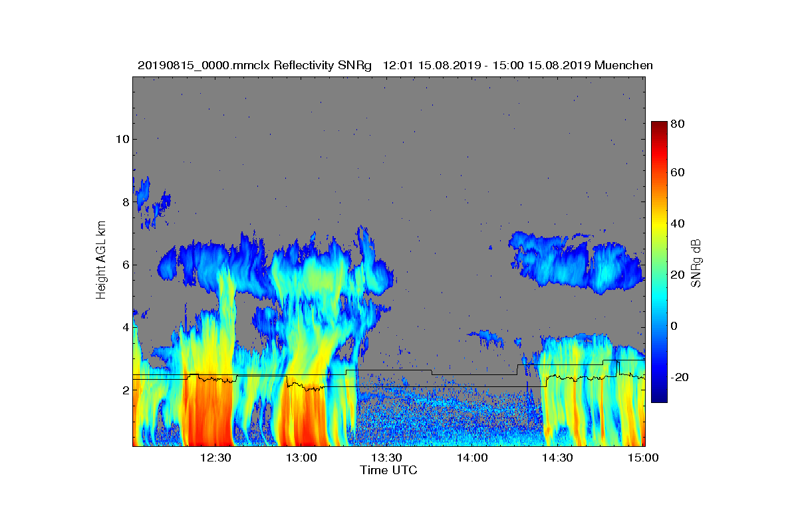Click the height tick label 10
Image resolution: width=798 pixels, height=532 pixels.
pos(122,140)
